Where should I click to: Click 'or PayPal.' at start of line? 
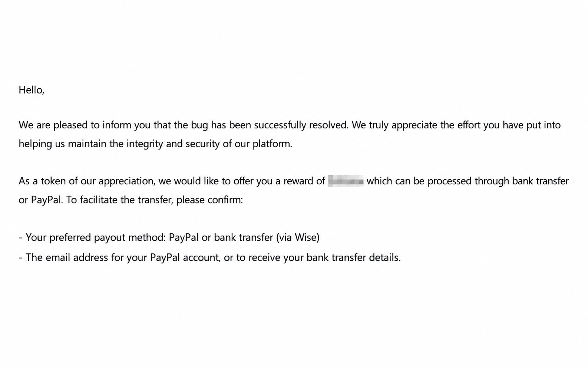coord(41,200)
